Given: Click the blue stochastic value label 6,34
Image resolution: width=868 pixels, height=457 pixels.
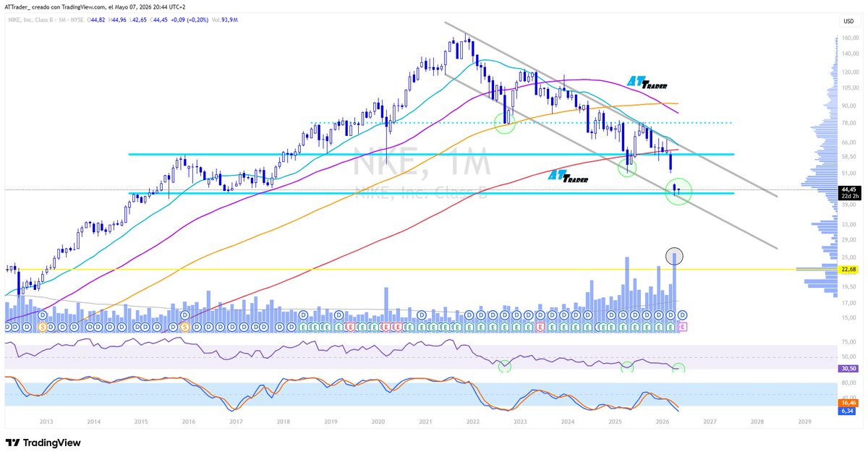Looking at the screenshot, I should click(x=848, y=411).
